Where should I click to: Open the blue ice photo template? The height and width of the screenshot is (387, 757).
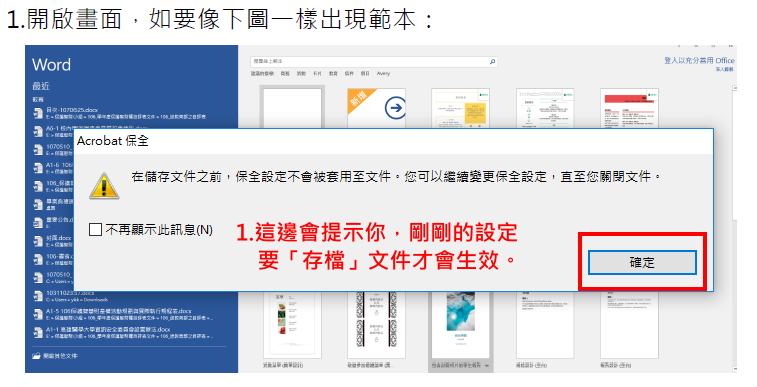pyautogui.click(x=460, y=324)
